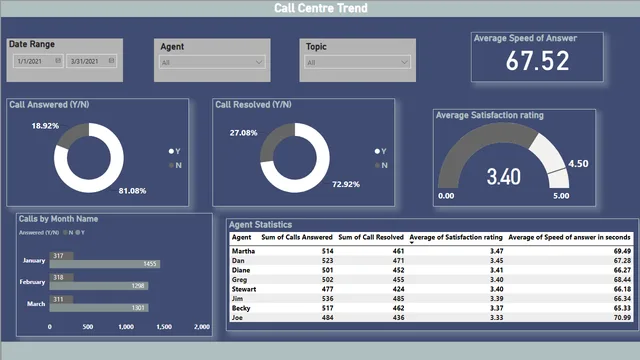Sort by Sum of Call Resolved header
Image resolution: width=640 pixels, height=360 pixels.
click(371, 237)
